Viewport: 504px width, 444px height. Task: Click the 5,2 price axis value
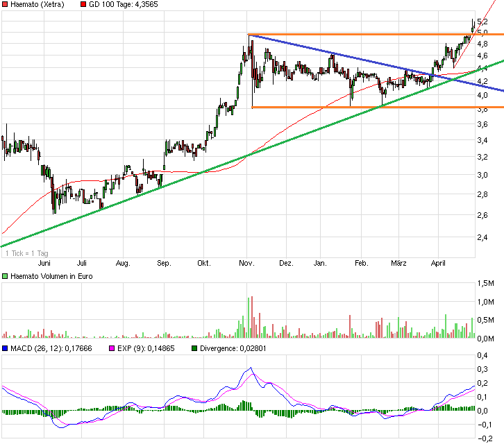coord(482,22)
